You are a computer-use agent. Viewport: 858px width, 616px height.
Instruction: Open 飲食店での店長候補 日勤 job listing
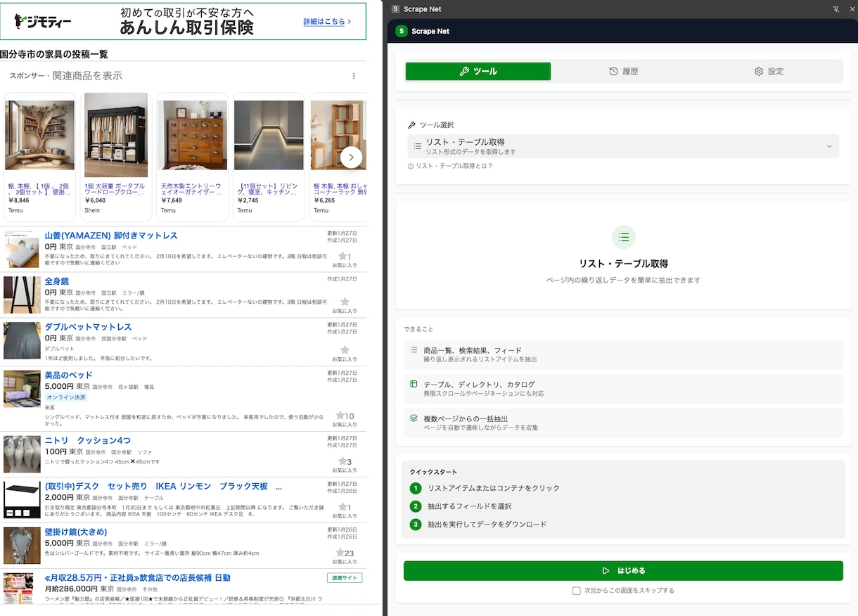tap(138, 578)
